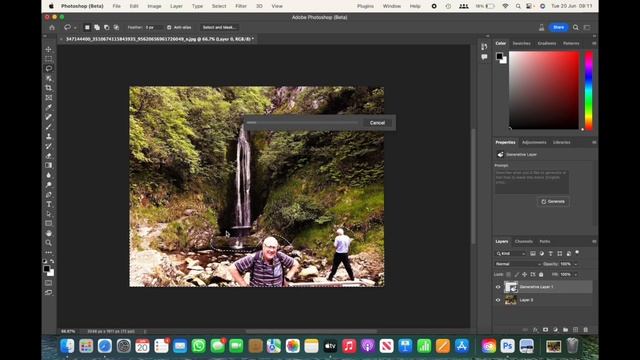Select the Clone Stamp tool
Viewport: 640px width, 360px height.
click(x=49, y=136)
